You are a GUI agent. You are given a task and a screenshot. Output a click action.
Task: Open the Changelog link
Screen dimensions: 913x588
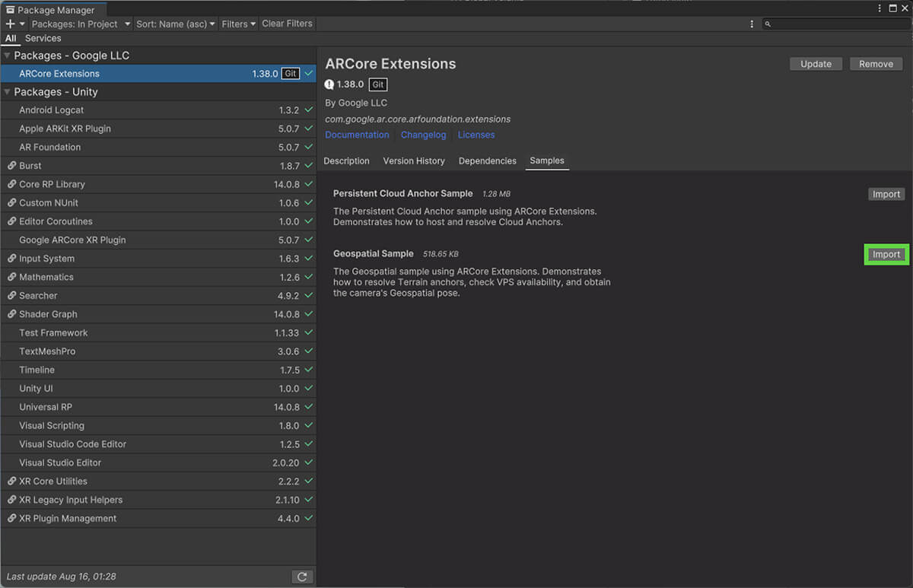coord(424,135)
